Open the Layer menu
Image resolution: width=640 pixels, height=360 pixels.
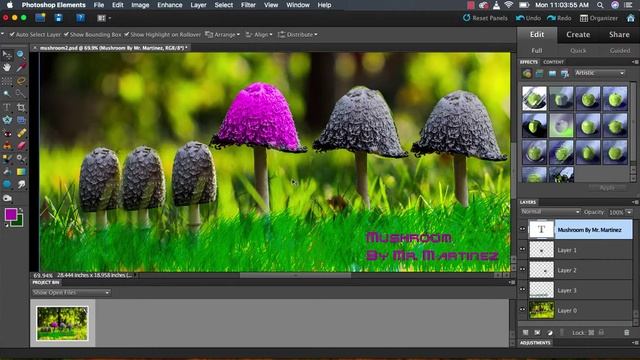(198, 5)
